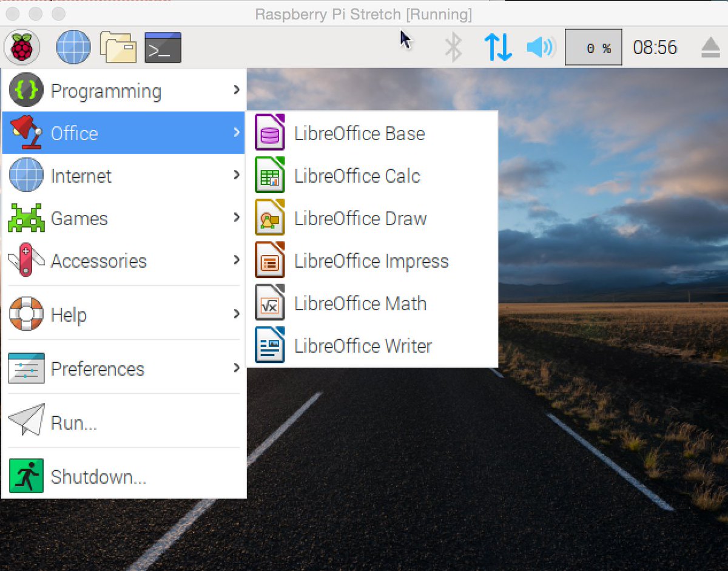Expand the Games submenu arrow
Screen dimensions: 728x571
point(237,217)
